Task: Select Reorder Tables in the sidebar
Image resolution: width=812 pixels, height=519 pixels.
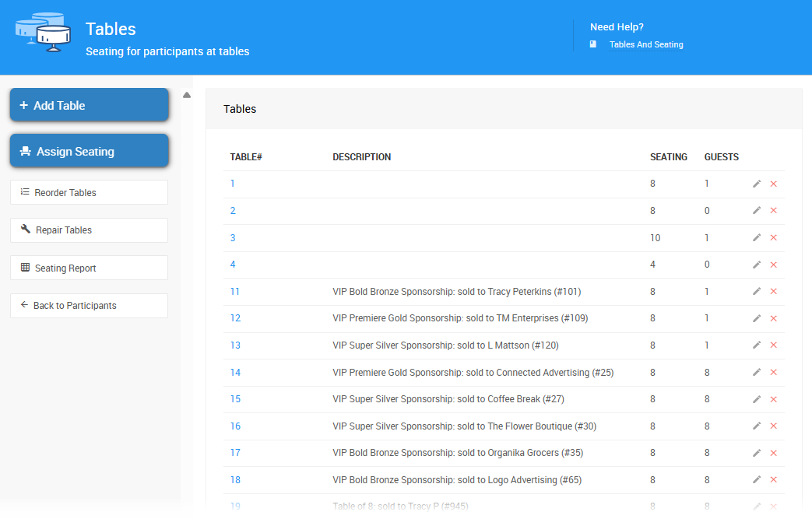Action: [89, 192]
